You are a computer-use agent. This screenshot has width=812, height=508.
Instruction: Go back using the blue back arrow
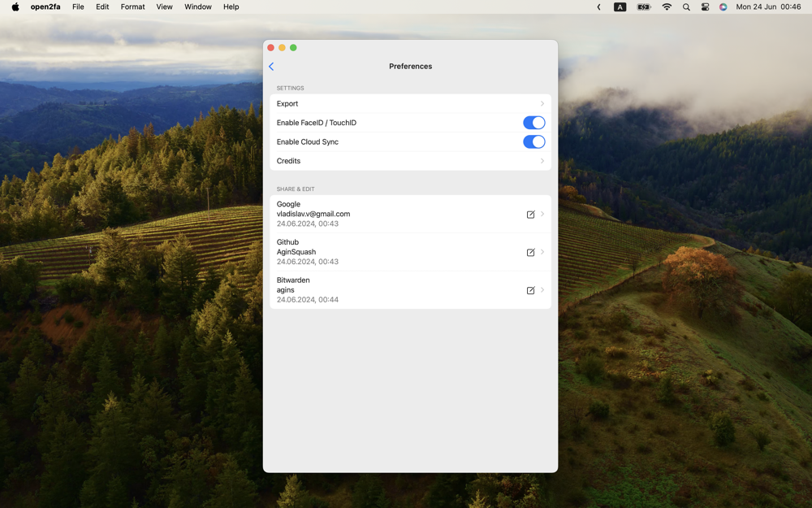(x=271, y=67)
